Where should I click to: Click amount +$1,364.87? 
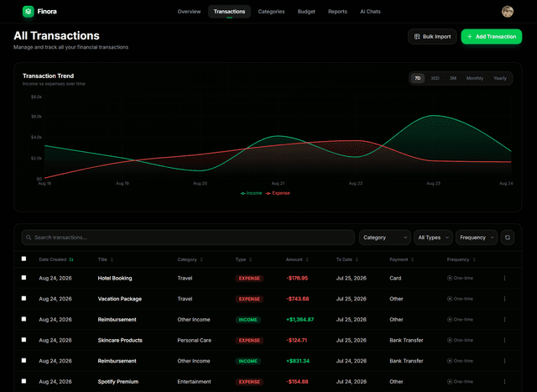pos(300,319)
